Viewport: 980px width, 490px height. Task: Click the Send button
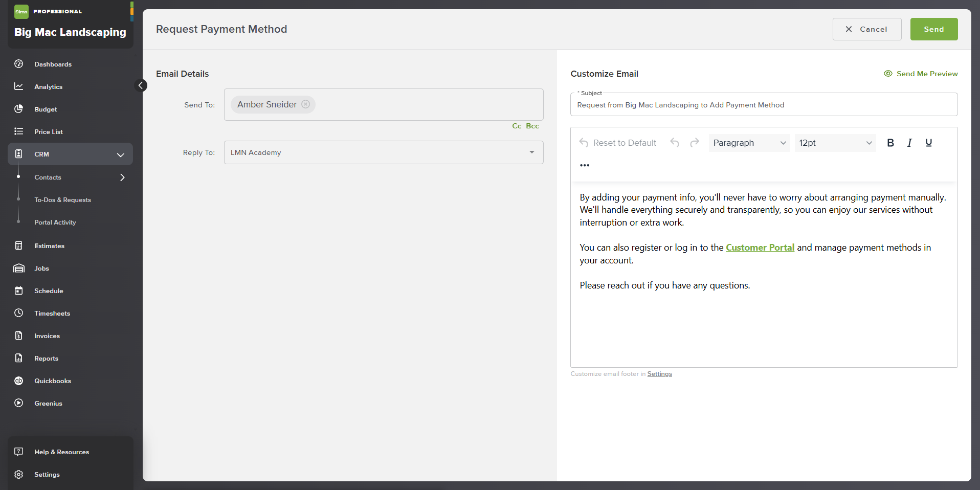pyautogui.click(x=934, y=29)
